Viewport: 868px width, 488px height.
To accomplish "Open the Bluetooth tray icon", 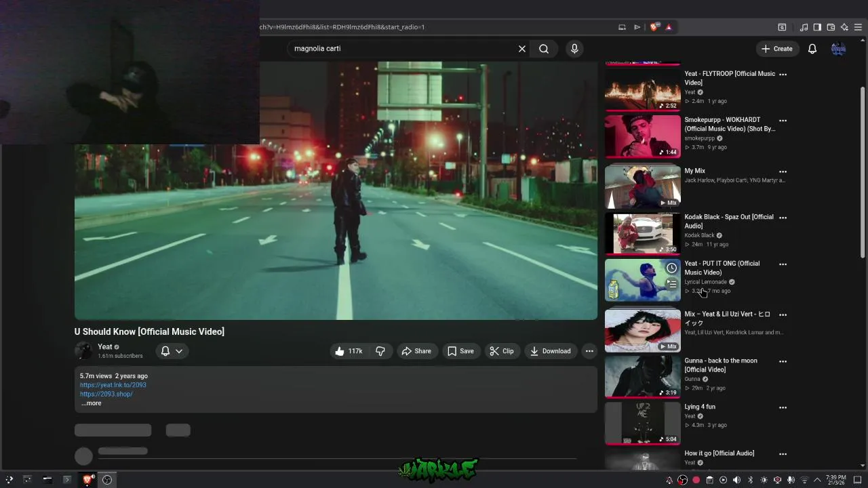I will [750, 480].
